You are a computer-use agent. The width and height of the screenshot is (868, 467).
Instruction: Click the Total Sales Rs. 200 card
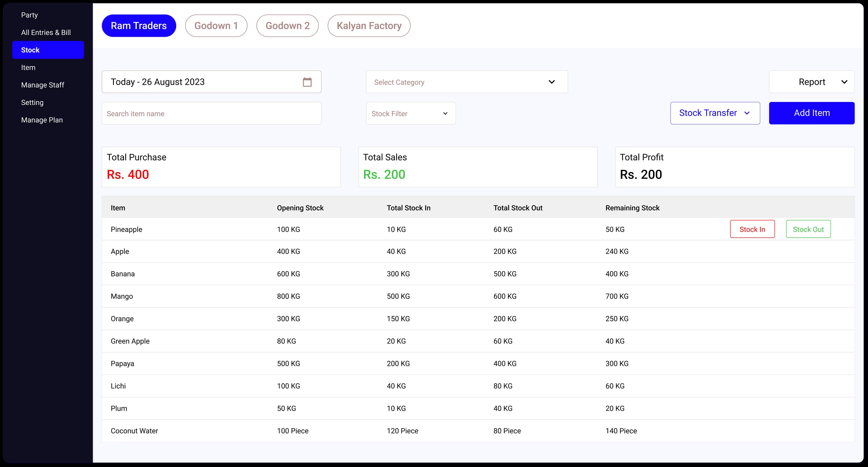(478, 167)
